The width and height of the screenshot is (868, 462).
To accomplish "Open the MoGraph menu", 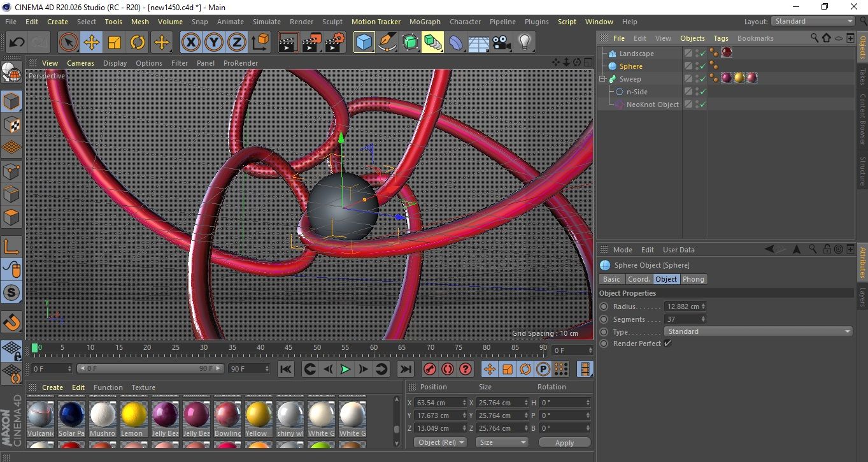I will pos(425,22).
